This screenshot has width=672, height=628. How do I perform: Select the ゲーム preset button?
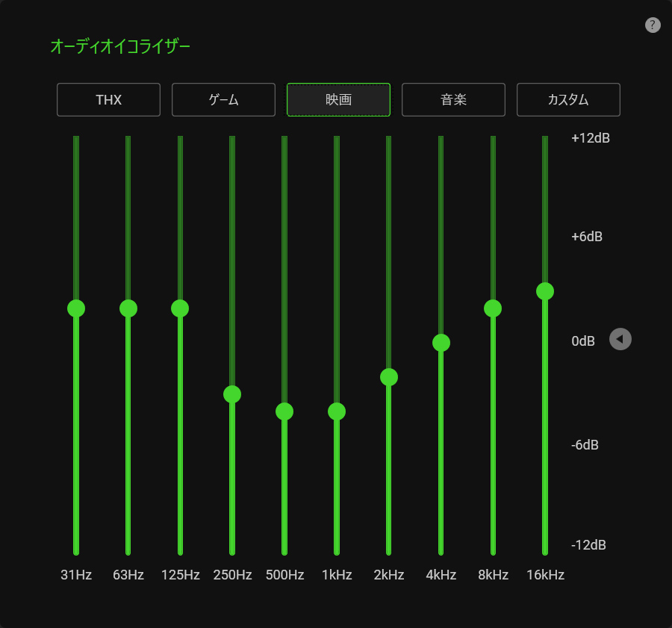click(x=223, y=100)
